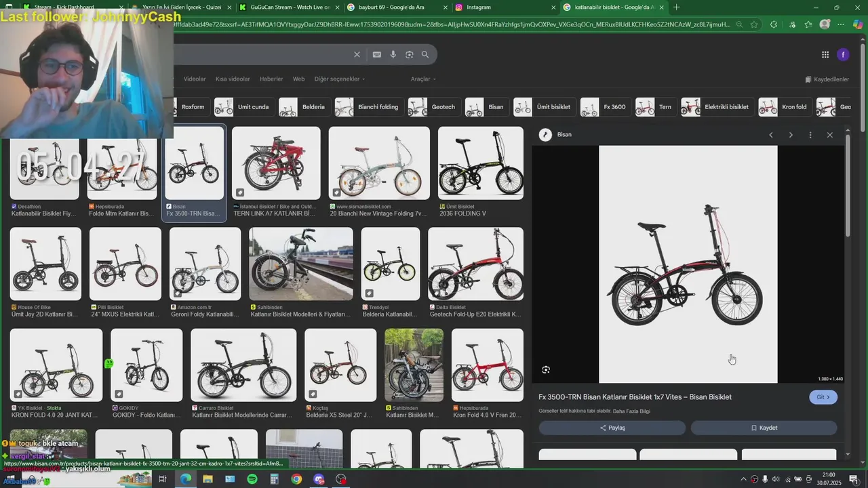Open File Explorer from the taskbar
This screenshot has width=868, height=488.
[208, 479]
